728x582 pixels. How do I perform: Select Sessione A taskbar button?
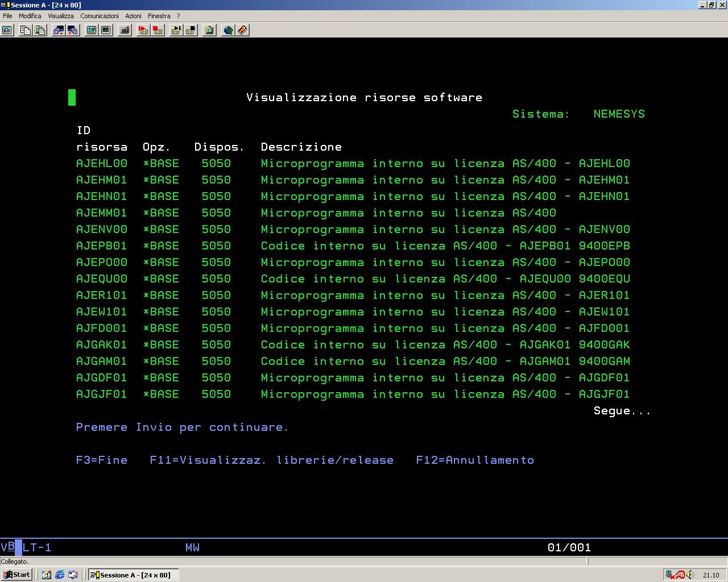point(133,575)
